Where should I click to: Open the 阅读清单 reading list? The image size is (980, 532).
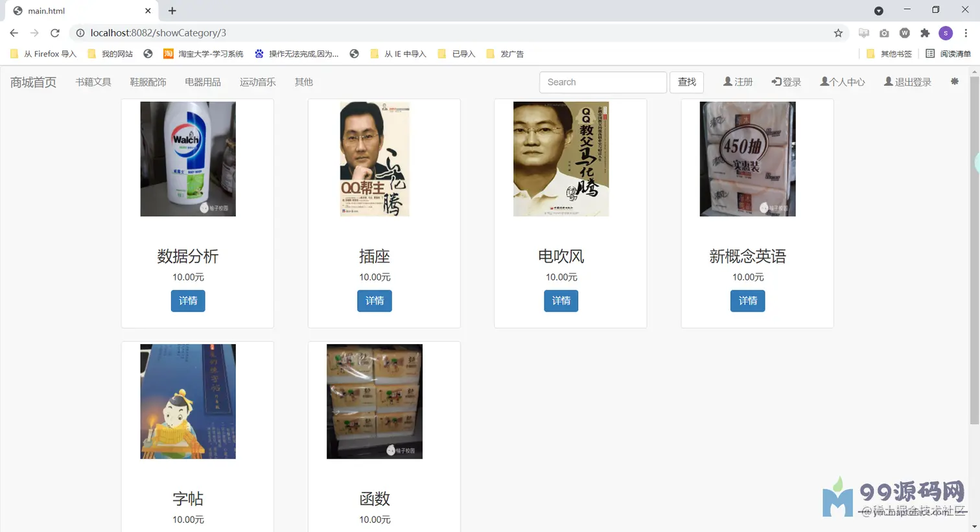(x=948, y=54)
